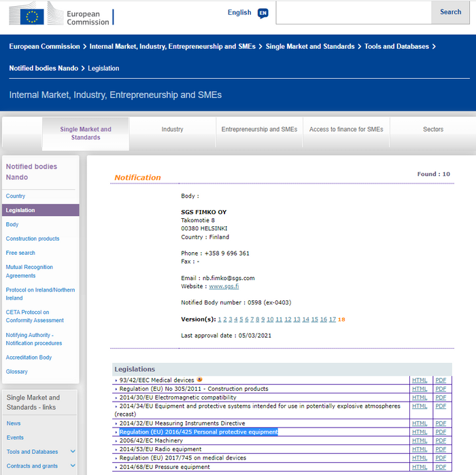Screen dimensions: 476x475
Task: Open Free search in the sidebar
Action: (20, 253)
